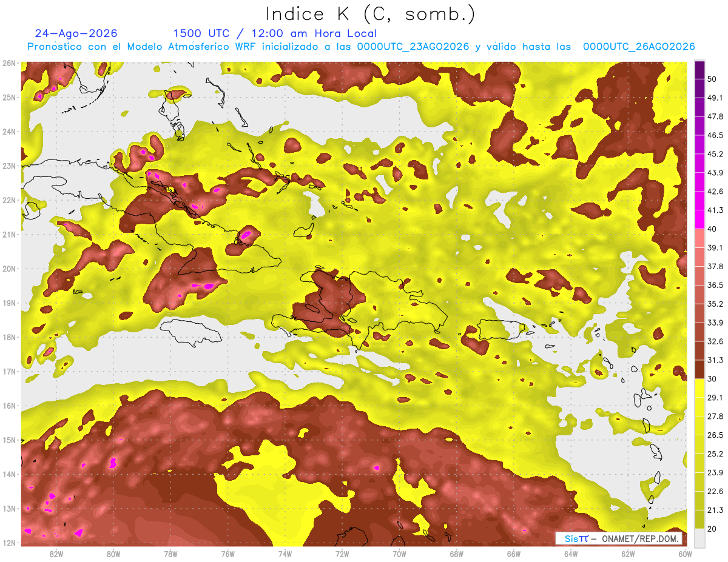Click the salmon colorbar swatch between 39.1 and 40
This screenshot has width=728, height=562.
(699, 238)
